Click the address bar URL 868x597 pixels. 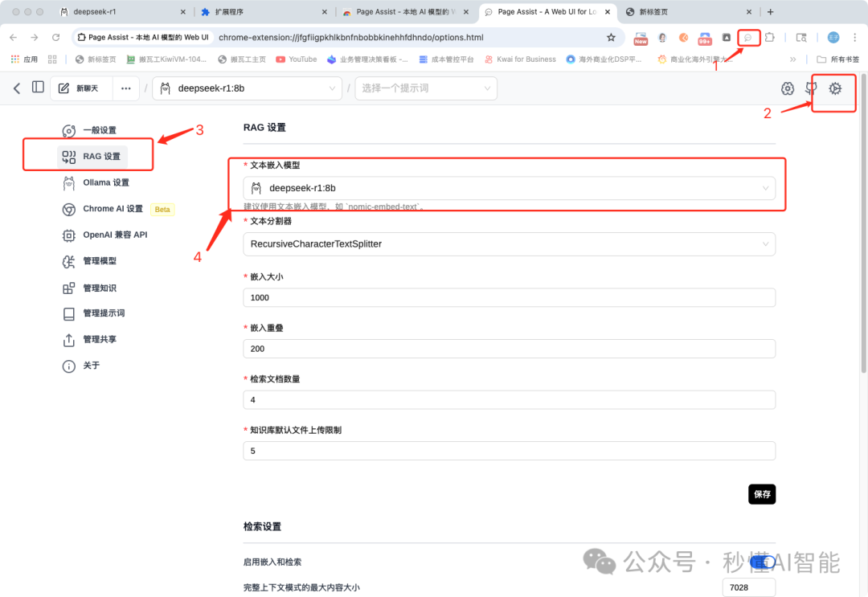(351, 38)
